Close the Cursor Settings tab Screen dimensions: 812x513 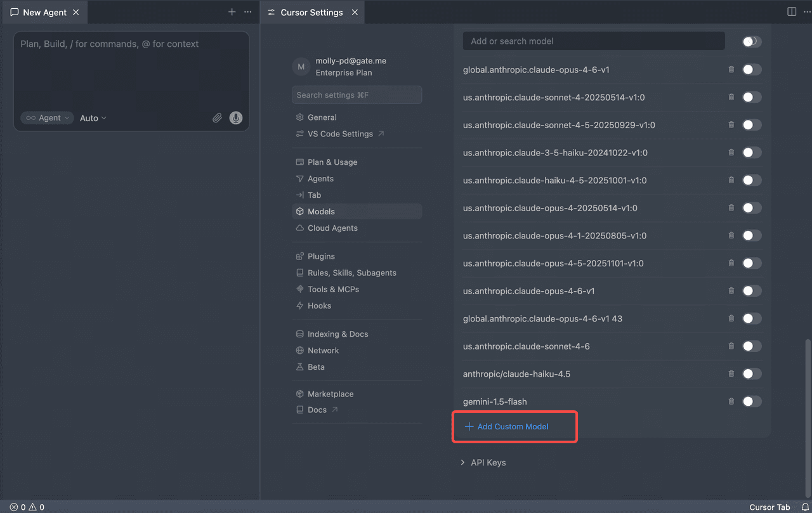pyautogui.click(x=355, y=12)
